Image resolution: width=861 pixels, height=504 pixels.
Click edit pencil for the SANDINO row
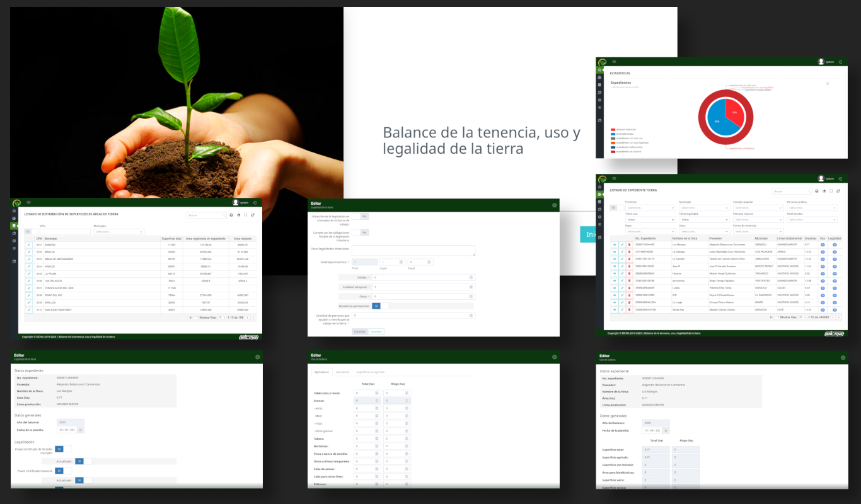(x=28, y=244)
